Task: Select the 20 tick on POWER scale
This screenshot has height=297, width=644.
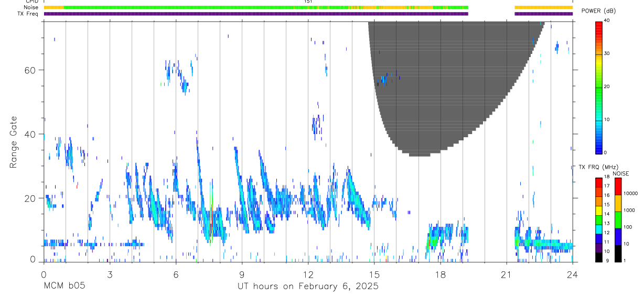Action: [x=607, y=87]
